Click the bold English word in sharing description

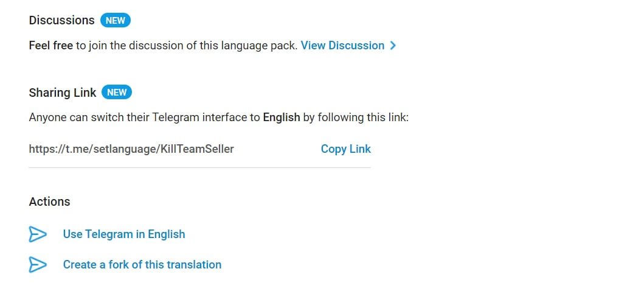pyautogui.click(x=281, y=117)
